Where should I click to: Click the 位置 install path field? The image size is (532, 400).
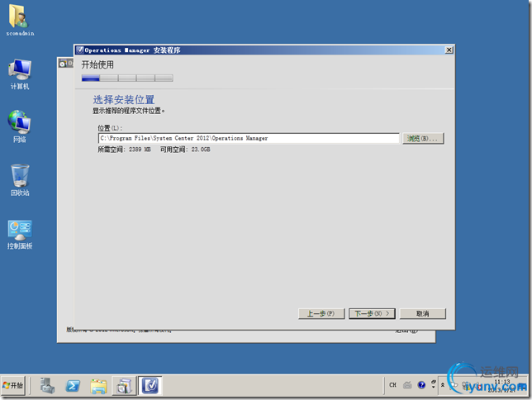point(249,138)
